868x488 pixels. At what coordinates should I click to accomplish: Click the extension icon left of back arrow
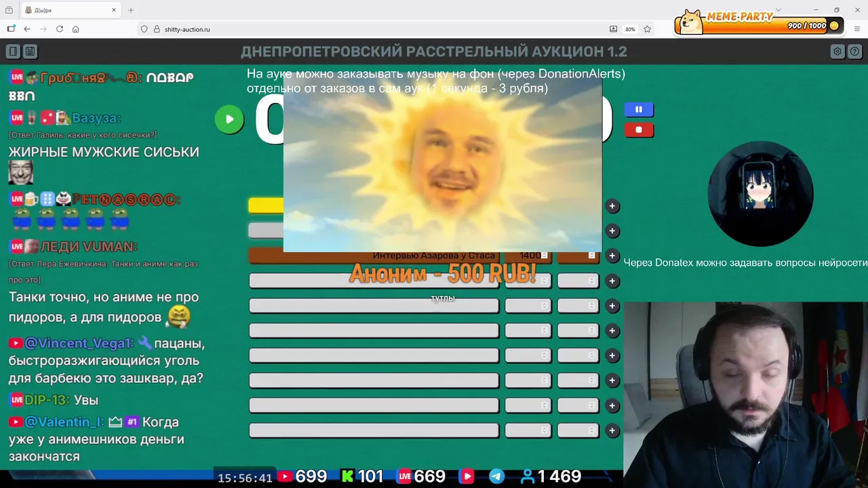tap(11, 29)
